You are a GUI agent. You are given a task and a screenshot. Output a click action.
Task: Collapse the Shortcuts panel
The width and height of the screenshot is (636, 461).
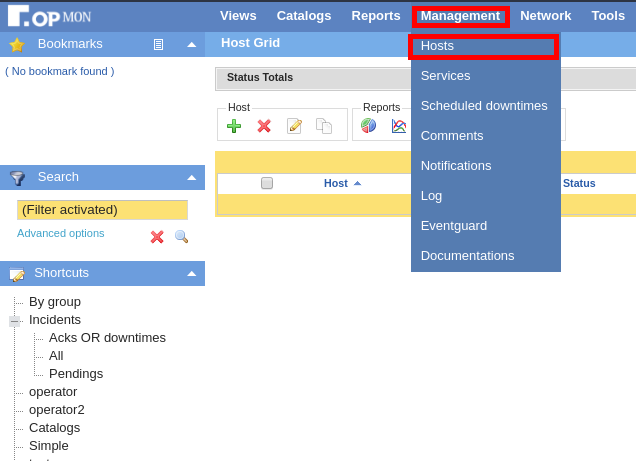(191, 273)
